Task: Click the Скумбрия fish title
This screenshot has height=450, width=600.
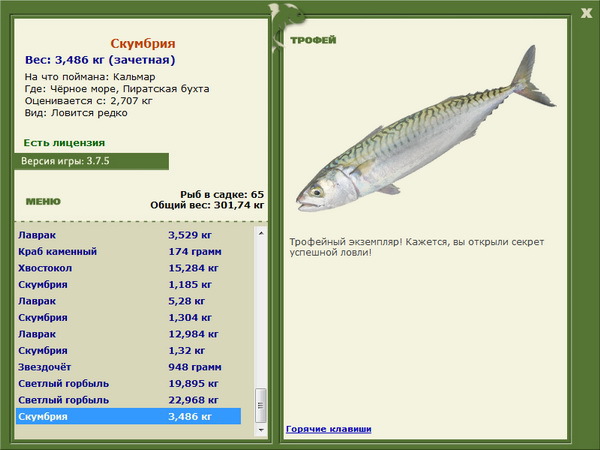Action: pyautogui.click(x=143, y=43)
